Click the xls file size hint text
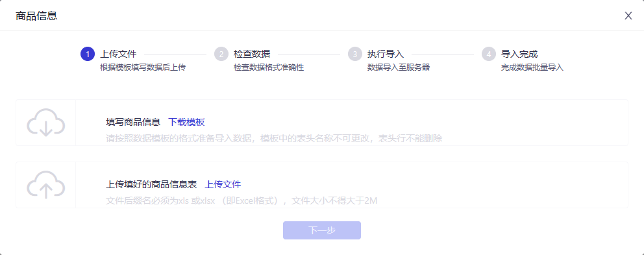This screenshot has height=255, width=644. (241, 200)
